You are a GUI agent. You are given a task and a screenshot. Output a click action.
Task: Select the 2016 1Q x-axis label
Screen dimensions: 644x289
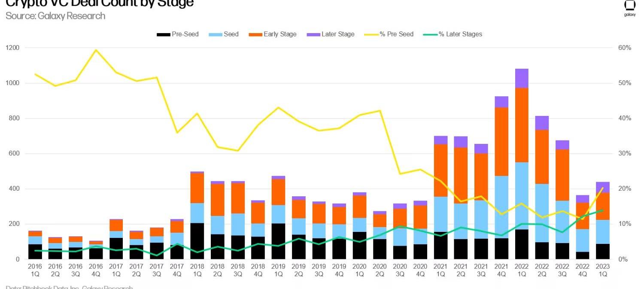click(35, 270)
